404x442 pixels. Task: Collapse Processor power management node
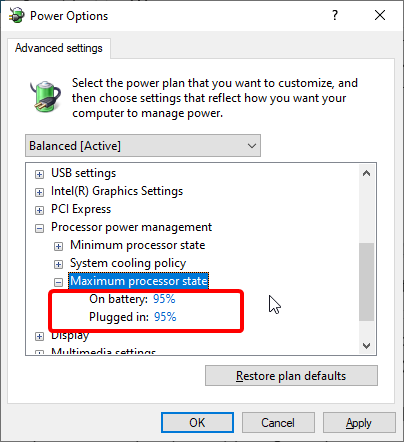point(39,228)
